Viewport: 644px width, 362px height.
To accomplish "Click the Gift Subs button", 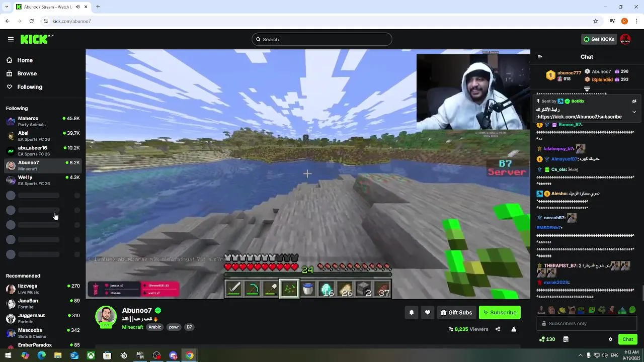I will point(456,312).
